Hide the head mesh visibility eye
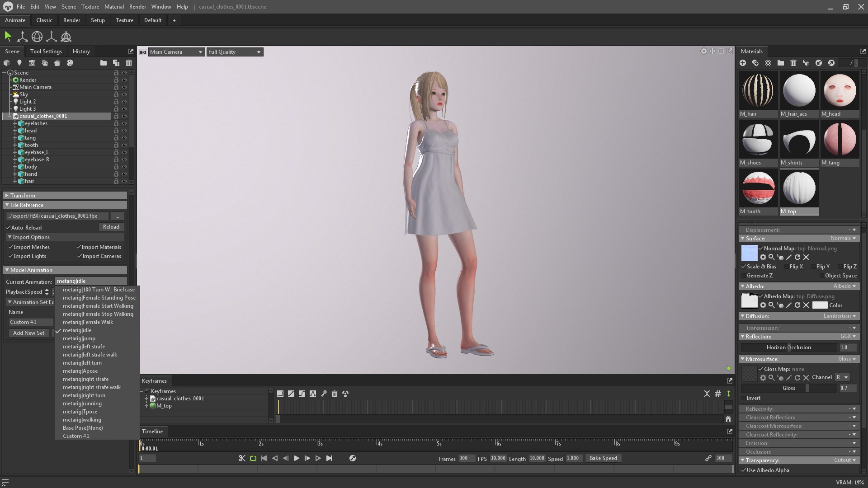The height and width of the screenshot is (488, 868). [x=124, y=131]
